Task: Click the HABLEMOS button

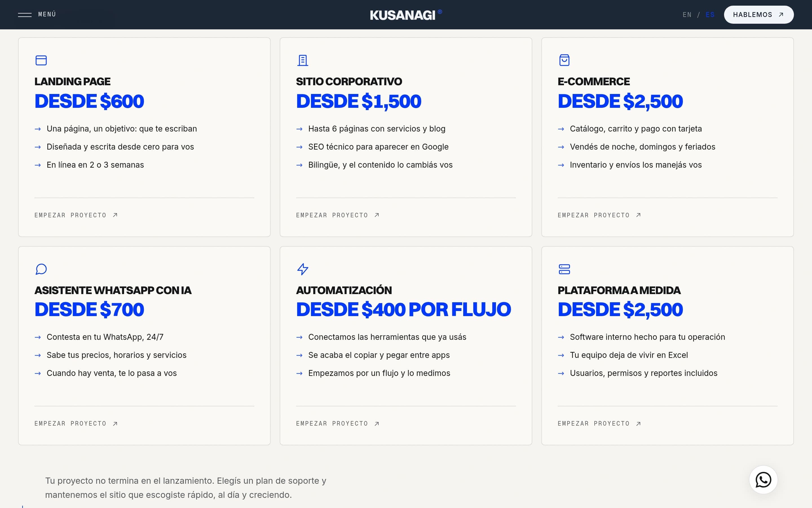Action: 759,15
